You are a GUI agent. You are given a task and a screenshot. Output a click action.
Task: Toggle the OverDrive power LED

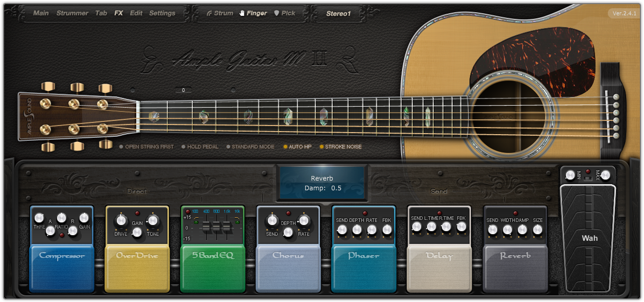pyautogui.click(x=137, y=213)
